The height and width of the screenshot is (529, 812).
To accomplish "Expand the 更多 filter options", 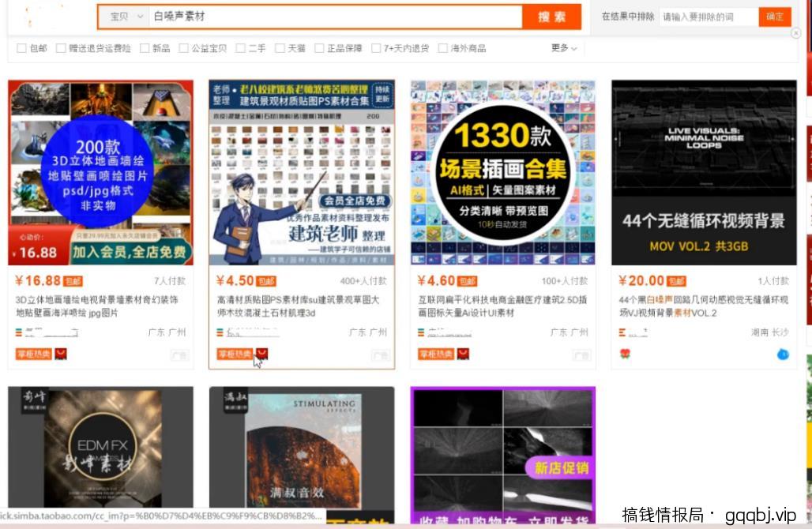I will (562, 47).
